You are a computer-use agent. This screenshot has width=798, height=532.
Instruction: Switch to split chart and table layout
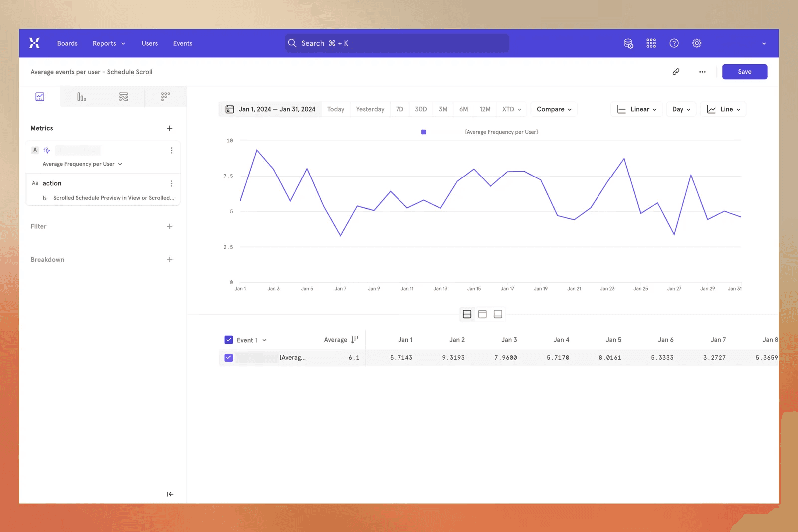click(467, 314)
